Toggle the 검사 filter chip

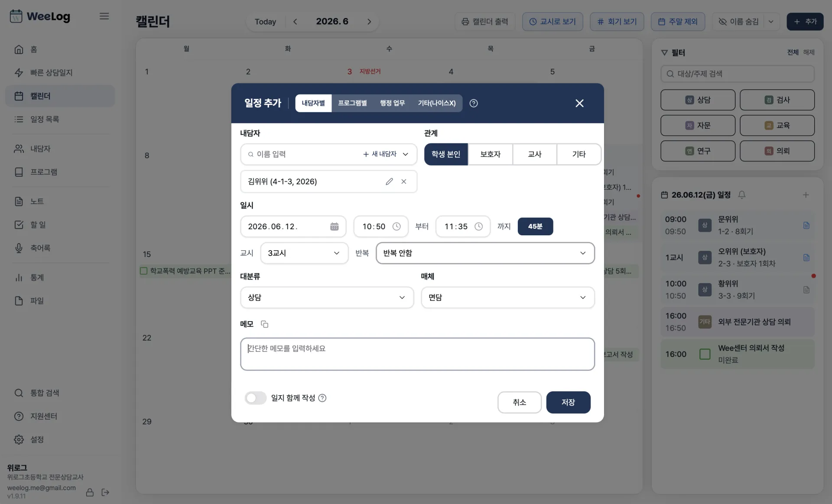point(777,100)
